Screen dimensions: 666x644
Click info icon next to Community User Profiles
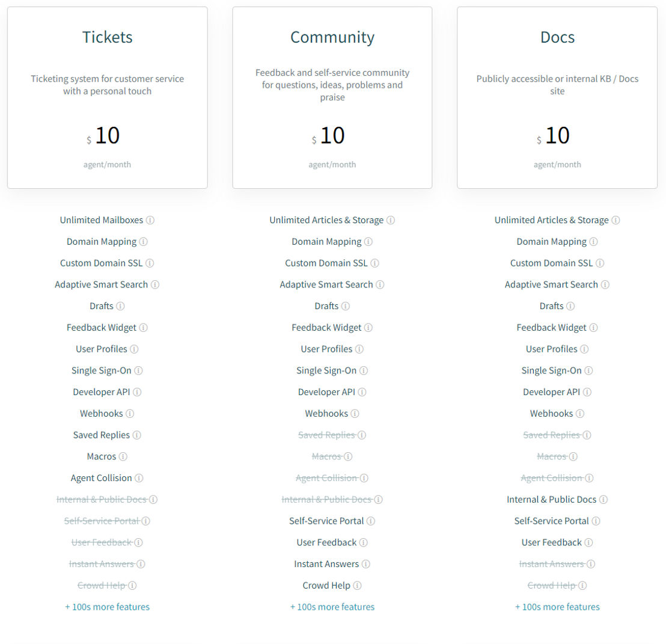click(359, 349)
